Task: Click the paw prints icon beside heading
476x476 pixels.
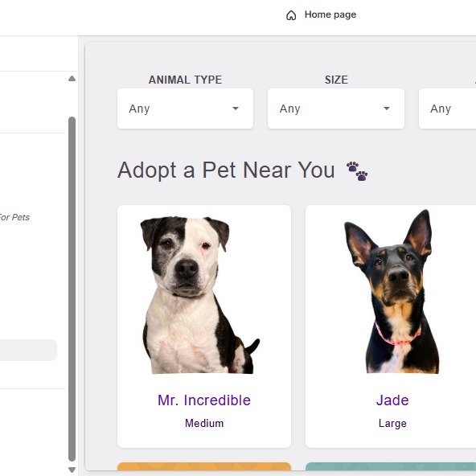Action: pyautogui.click(x=357, y=171)
